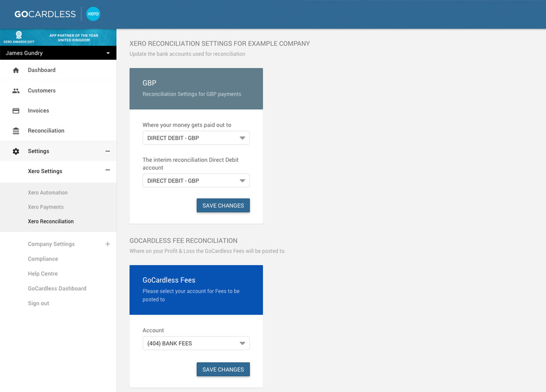The height and width of the screenshot is (392, 546).
Task: Click the Xero Awards 2017 banner
Action: coord(58,38)
